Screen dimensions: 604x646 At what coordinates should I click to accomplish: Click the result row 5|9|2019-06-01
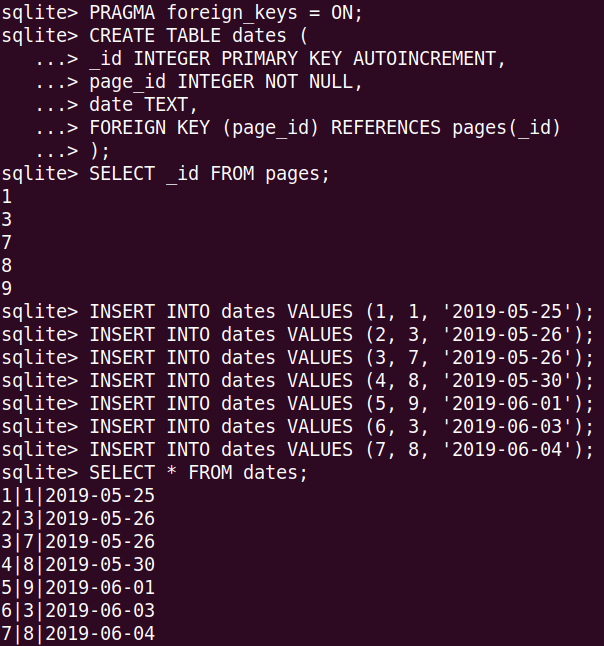[78, 587]
